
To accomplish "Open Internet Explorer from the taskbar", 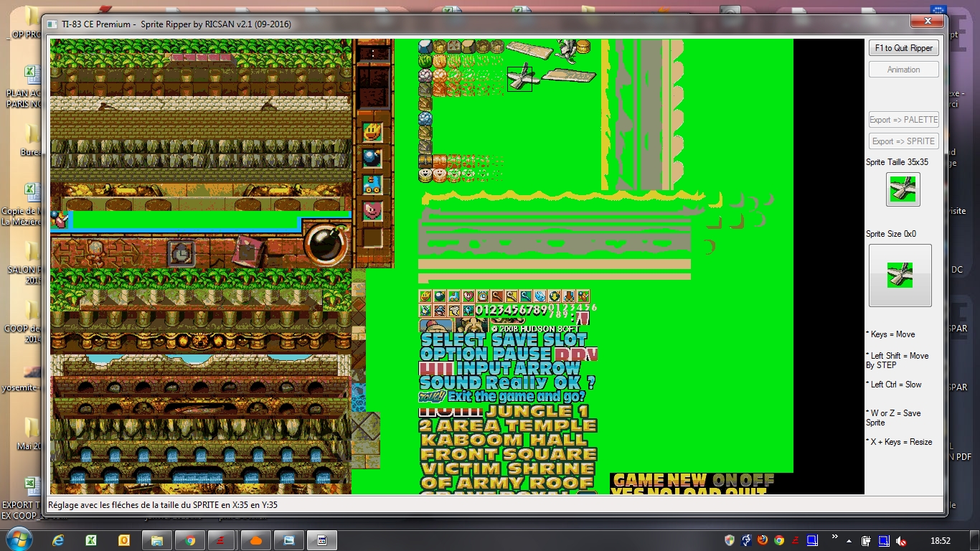I will 58,540.
